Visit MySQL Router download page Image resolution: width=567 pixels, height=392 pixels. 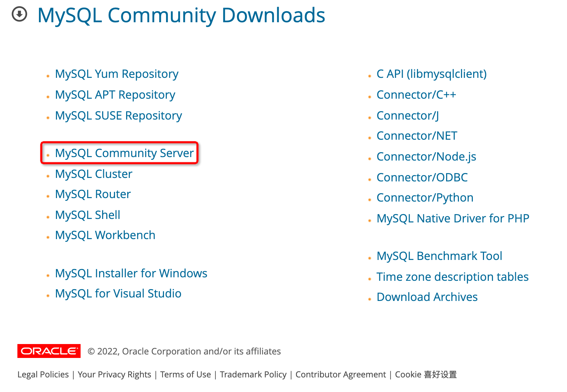(93, 194)
